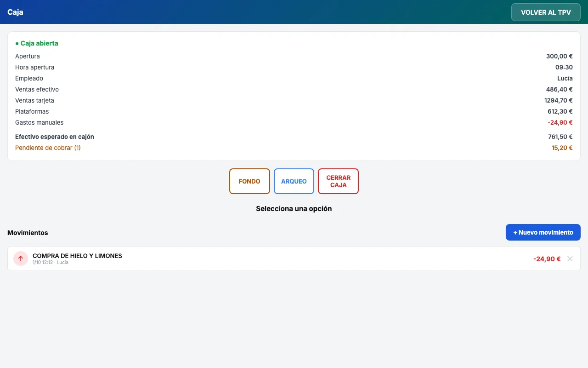Open the FONDO option
The height and width of the screenshot is (368, 588).
[x=249, y=181]
